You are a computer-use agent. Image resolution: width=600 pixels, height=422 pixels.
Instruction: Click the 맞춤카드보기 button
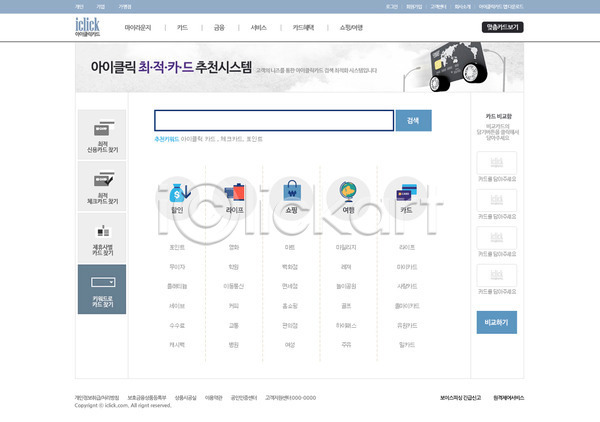coord(502,28)
